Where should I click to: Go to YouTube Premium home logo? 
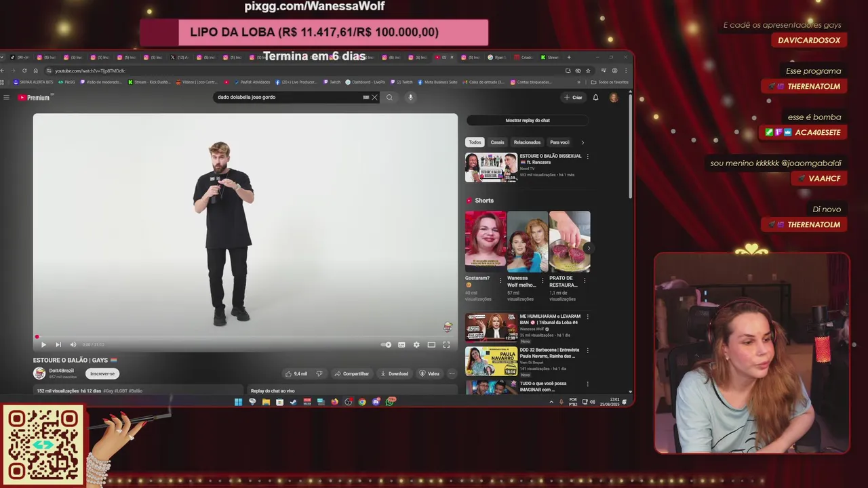(x=35, y=98)
